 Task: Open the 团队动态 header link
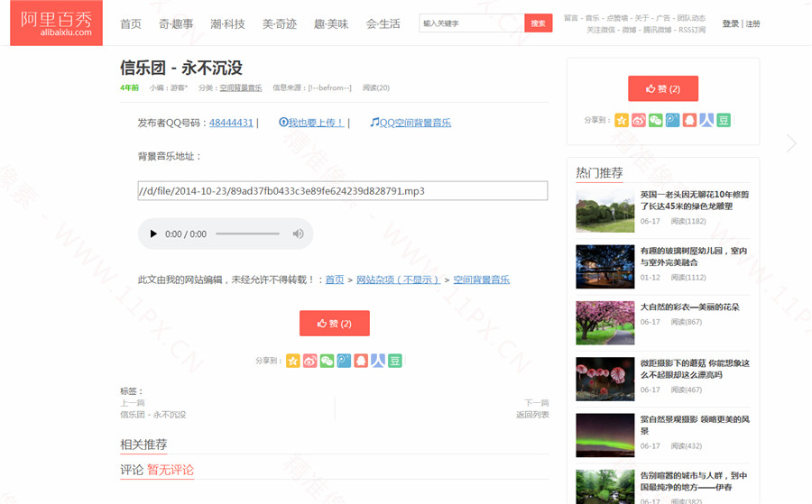pyautogui.click(x=691, y=18)
